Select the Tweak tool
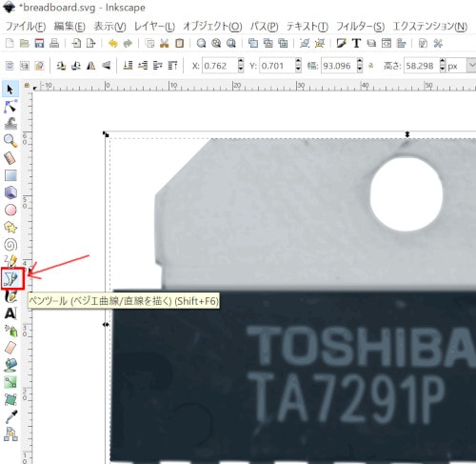This screenshot has width=476, height=464. click(10, 124)
